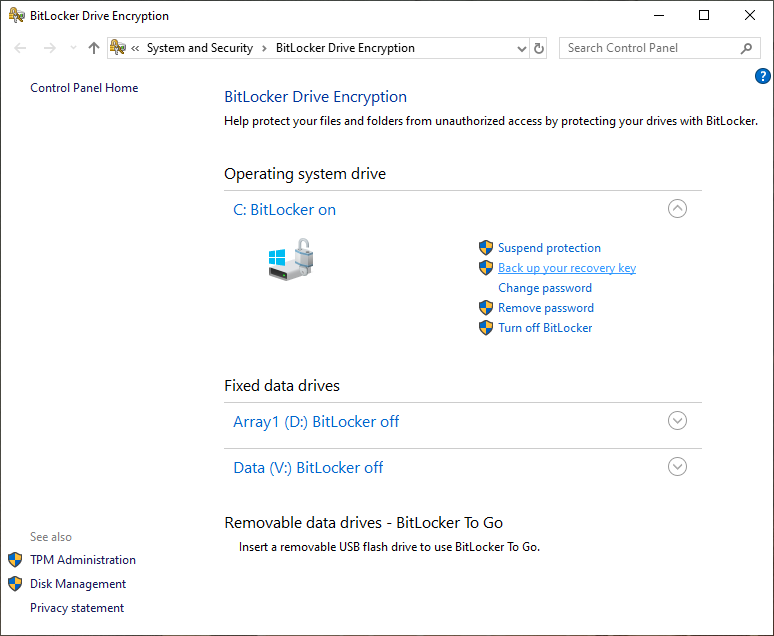
Task: Click Removable data drives - BitLocker To Go heading
Action: click(363, 522)
